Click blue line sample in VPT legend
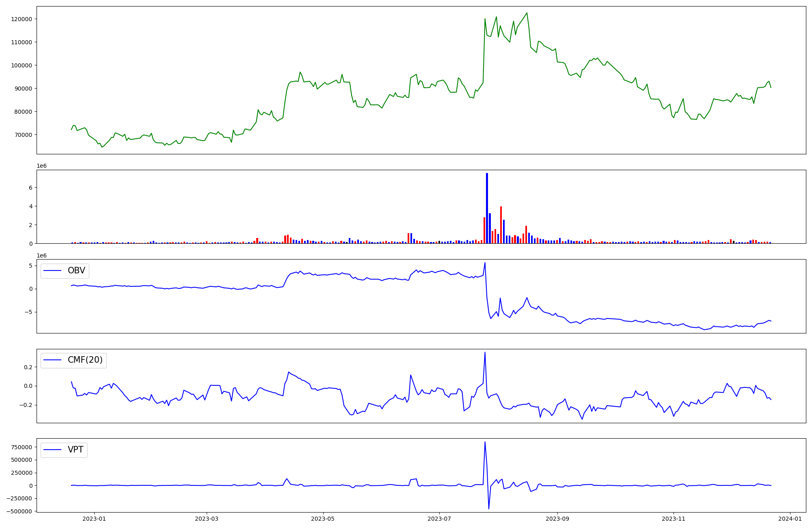The height and width of the screenshot is (528, 812). coord(52,450)
